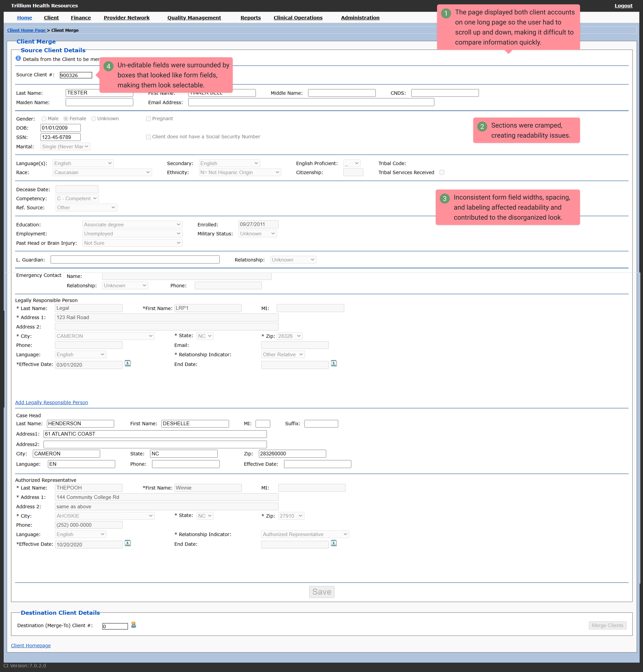
Task: Click the client lookup icon beside Destination Client #
Action: (x=134, y=625)
